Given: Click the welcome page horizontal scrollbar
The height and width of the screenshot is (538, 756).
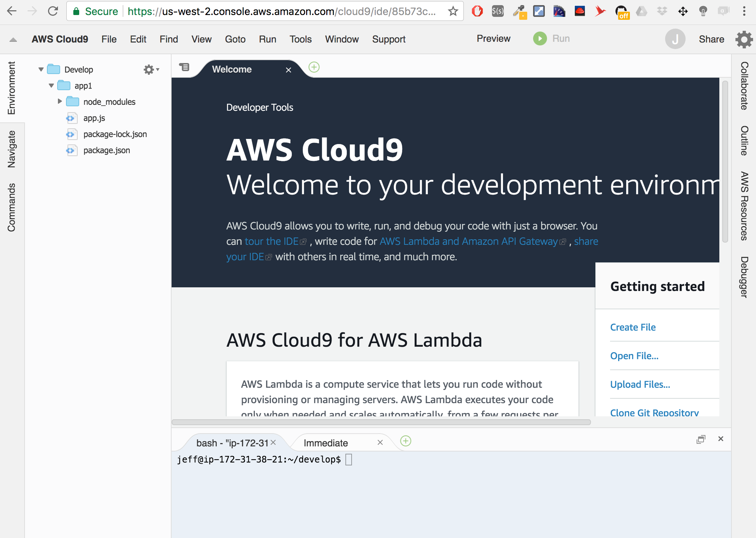Looking at the screenshot, I should [381, 422].
